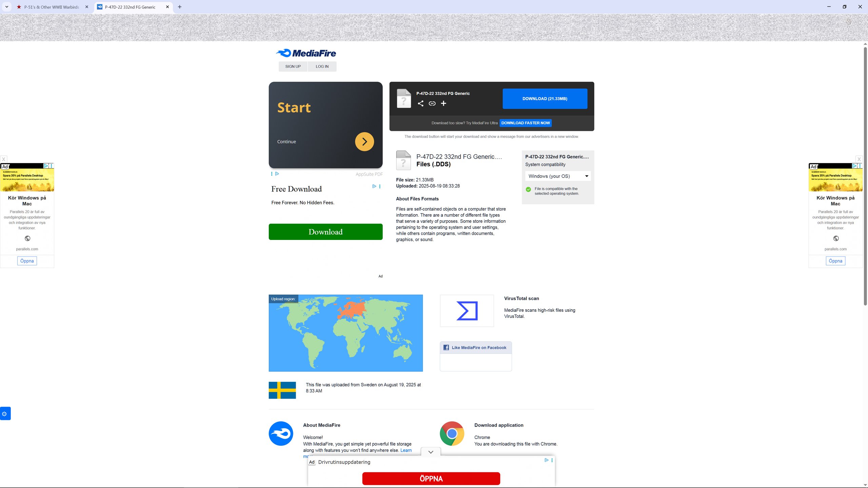The image size is (868, 488).
Task: Click the share icon under file name
Action: point(420,104)
